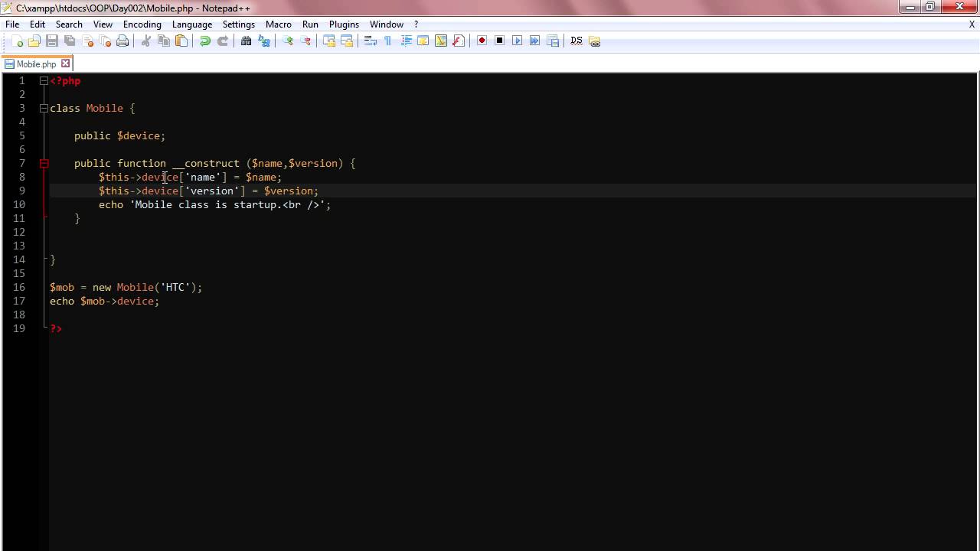Open the Replace toolbar icon
Viewport: 980px width, 551px height.
[264, 41]
